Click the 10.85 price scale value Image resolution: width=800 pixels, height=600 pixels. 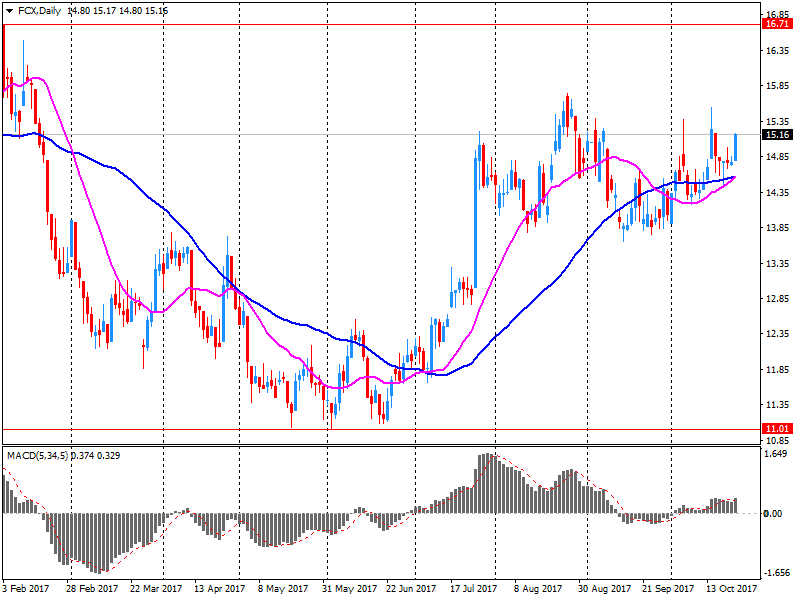click(777, 440)
